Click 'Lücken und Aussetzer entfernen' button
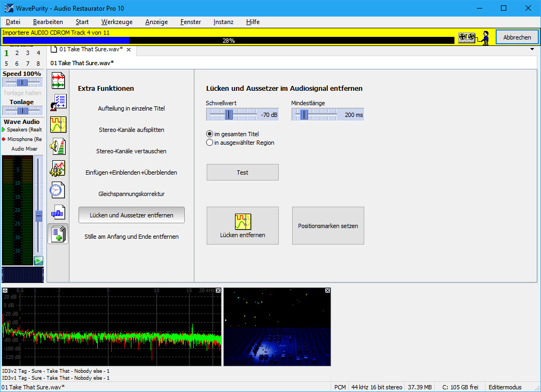541x392 pixels. pos(131,215)
